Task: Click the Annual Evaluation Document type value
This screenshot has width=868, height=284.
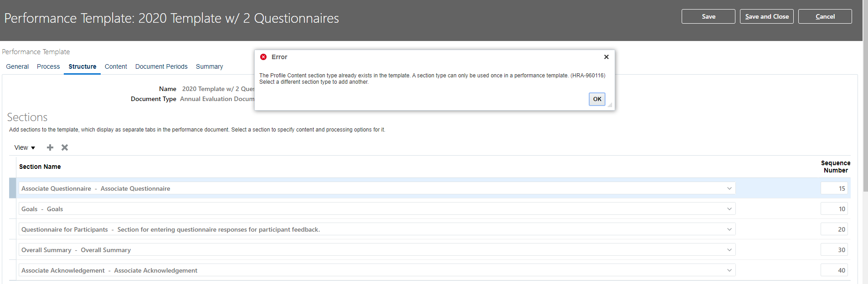Action: coord(217,99)
